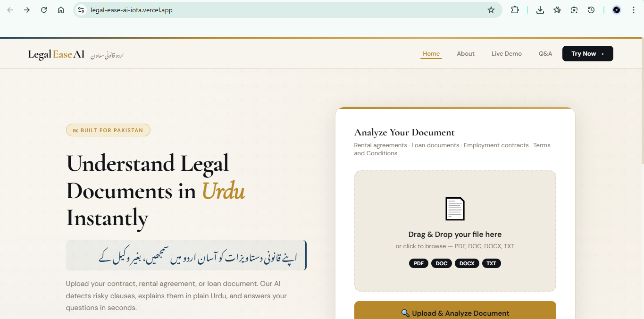Go to the Q&A page
Screen dimensions: 644x319
(x=545, y=53)
